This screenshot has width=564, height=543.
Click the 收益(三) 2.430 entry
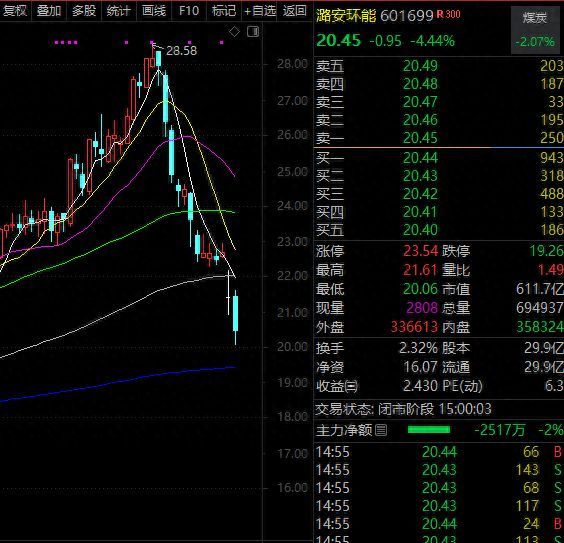(377, 386)
